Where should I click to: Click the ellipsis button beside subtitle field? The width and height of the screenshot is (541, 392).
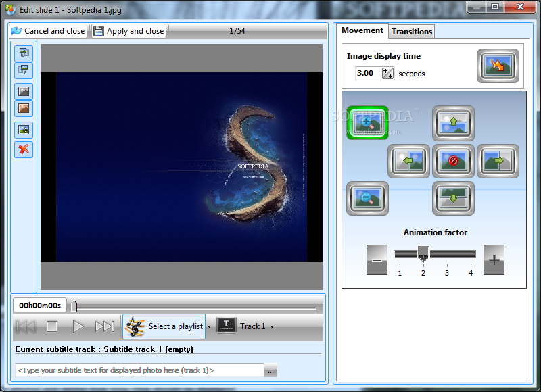point(271,371)
